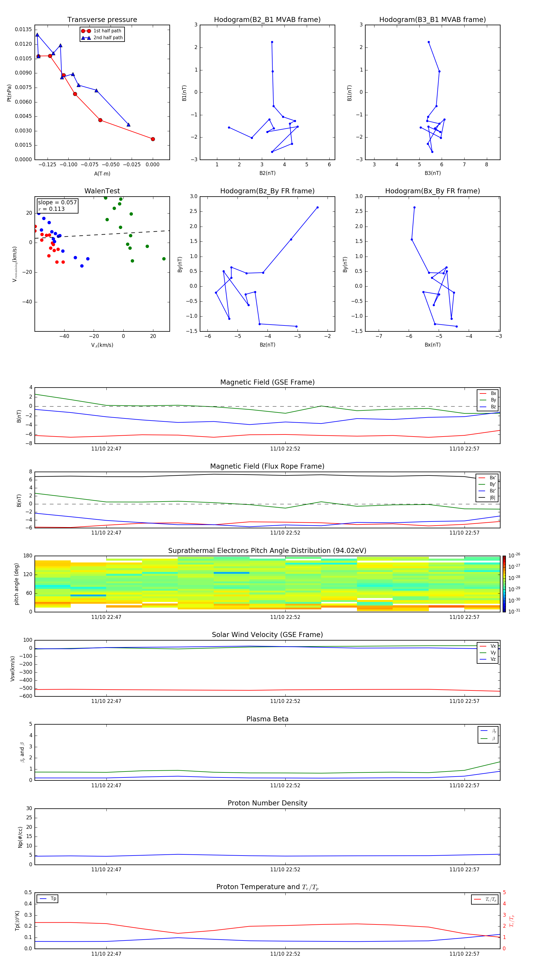Image resolution: width=535 pixels, height=980 pixels.
Task: Click '−0.125' on the Transverse pressure axis
Action: click(48, 165)
